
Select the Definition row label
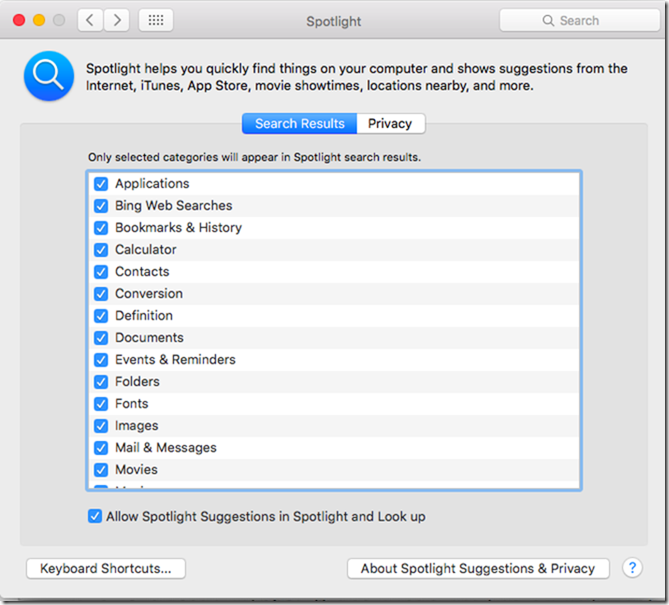(x=144, y=315)
